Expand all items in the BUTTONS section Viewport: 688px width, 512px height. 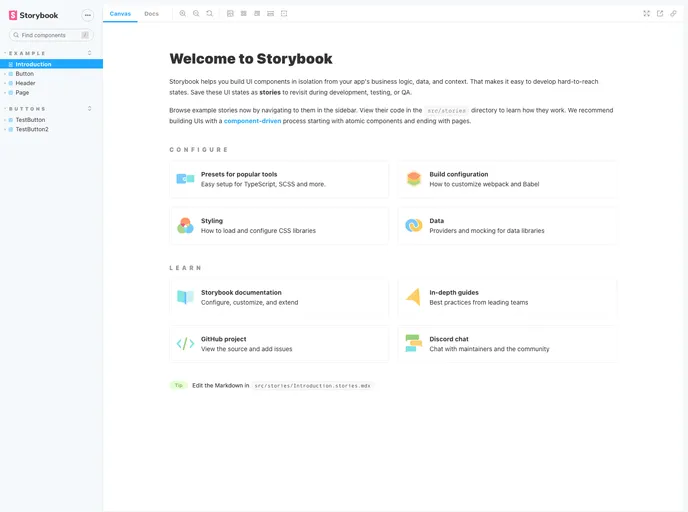[x=89, y=109]
